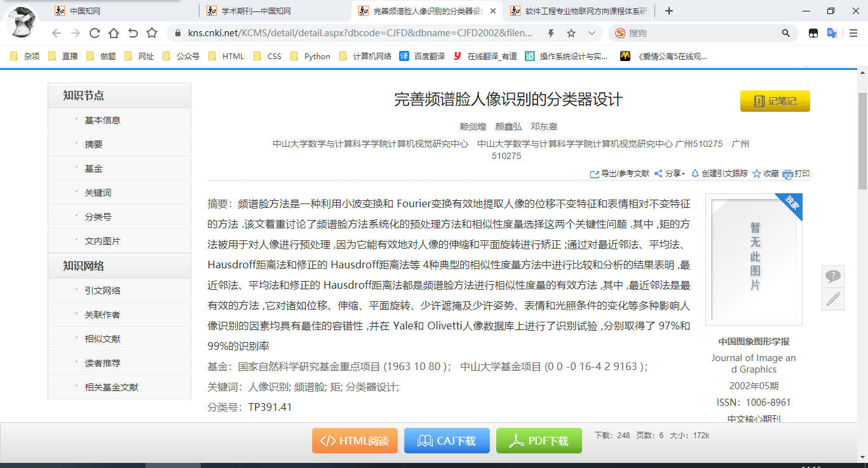Reload the page with the refresh icon
The height and width of the screenshot is (468, 868).
pos(95,33)
